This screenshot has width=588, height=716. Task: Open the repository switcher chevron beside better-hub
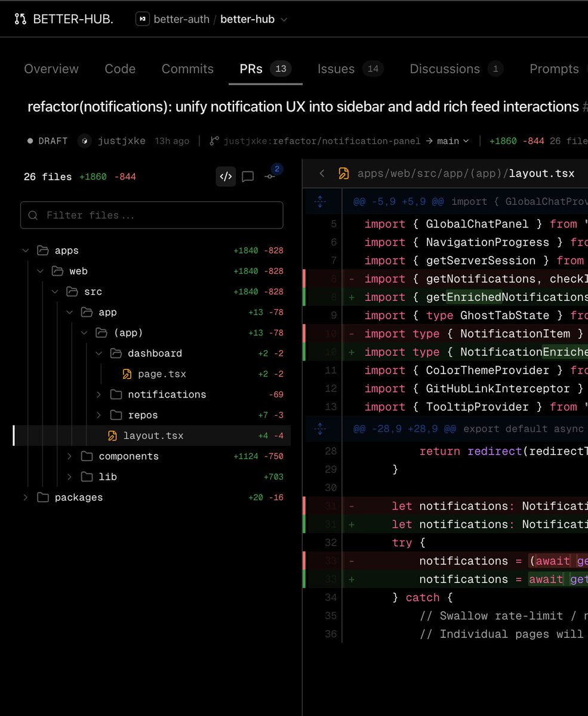click(x=284, y=20)
